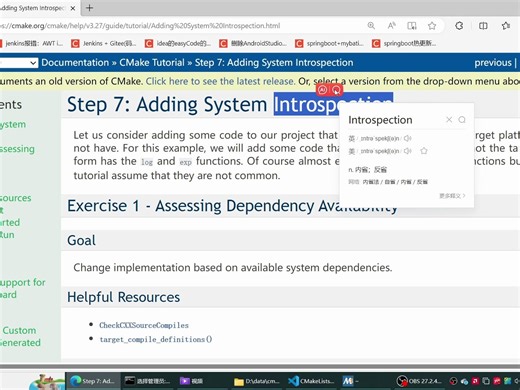
Task: Click here to see the latest release
Action: tap(220, 81)
